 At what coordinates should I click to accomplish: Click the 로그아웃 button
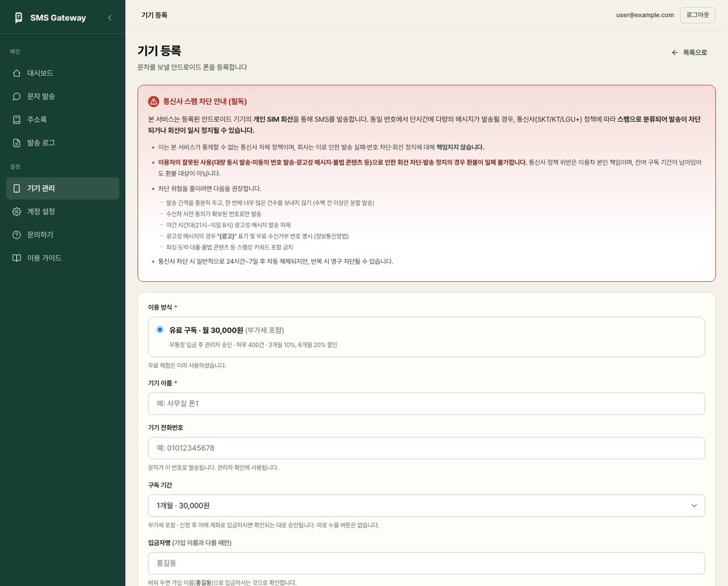click(x=698, y=15)
